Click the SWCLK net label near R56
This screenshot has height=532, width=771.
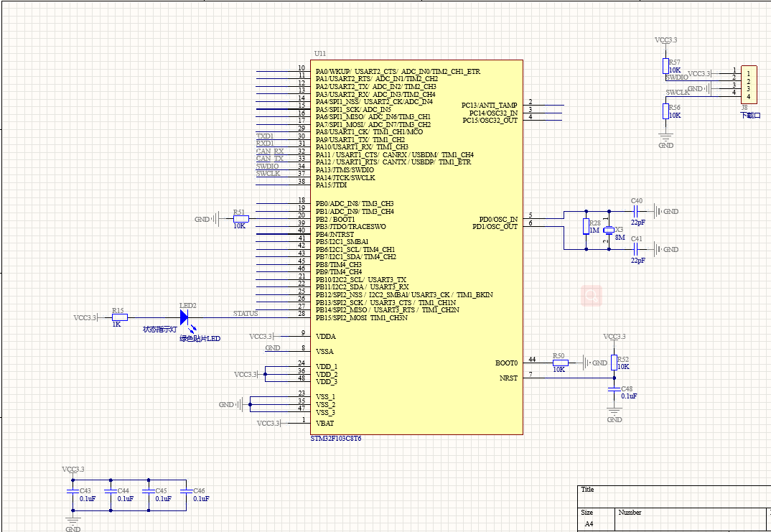click(x=678, y=93)
